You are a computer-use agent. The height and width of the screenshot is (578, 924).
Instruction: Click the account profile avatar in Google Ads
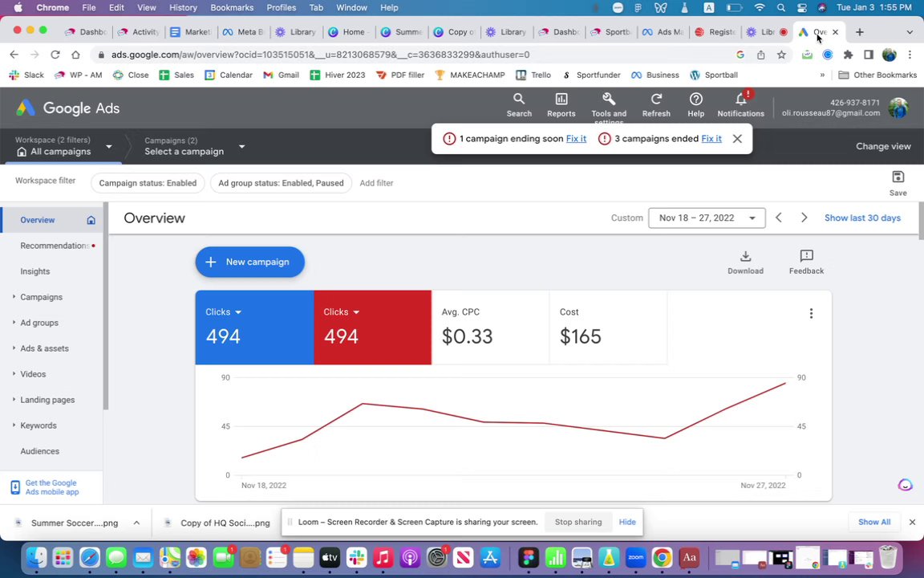(x=898, y=108)
